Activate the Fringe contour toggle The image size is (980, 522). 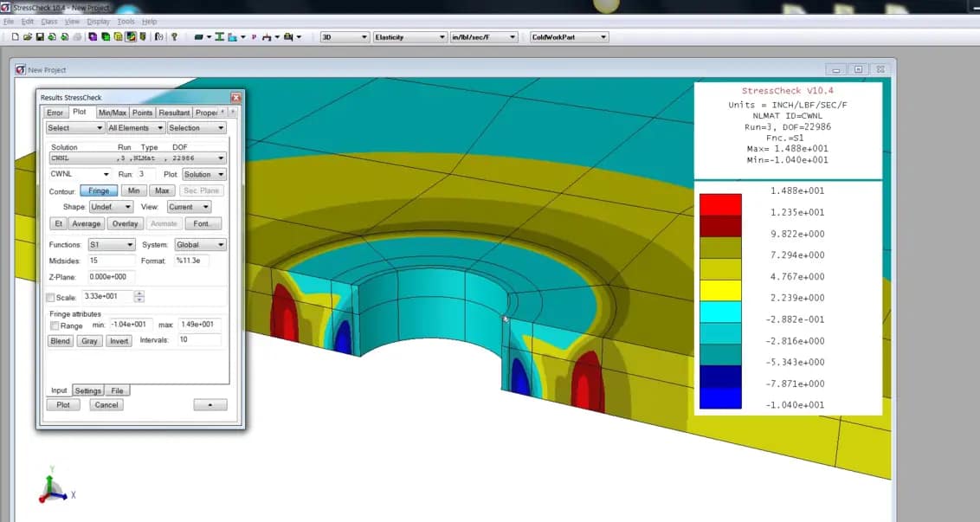(x=98, y=190)
